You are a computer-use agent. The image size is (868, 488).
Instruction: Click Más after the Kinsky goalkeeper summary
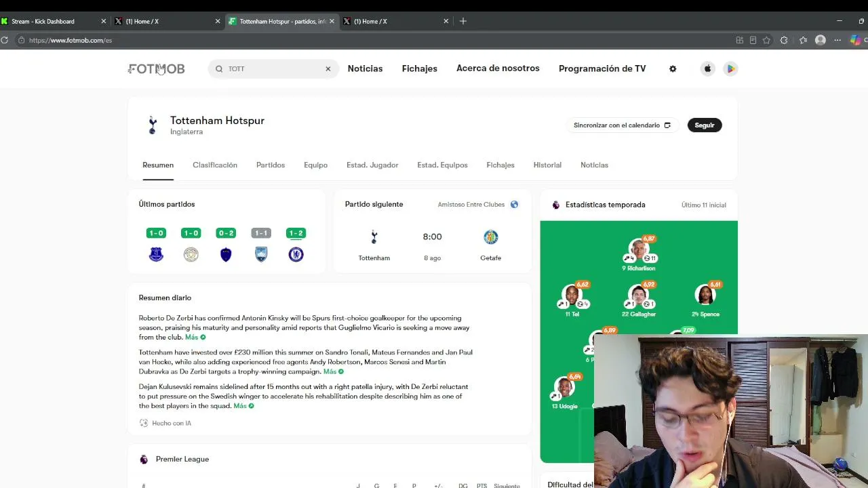[195, 338]
